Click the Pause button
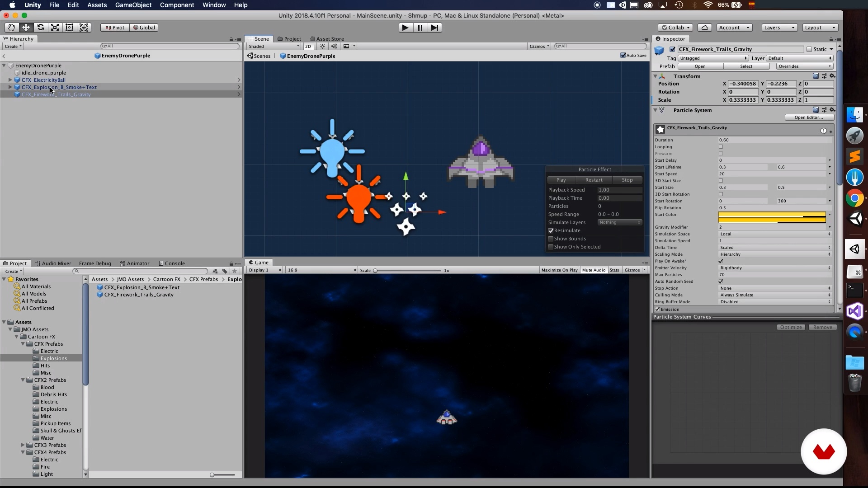868x488 pixels. click(x=420, y=28)
